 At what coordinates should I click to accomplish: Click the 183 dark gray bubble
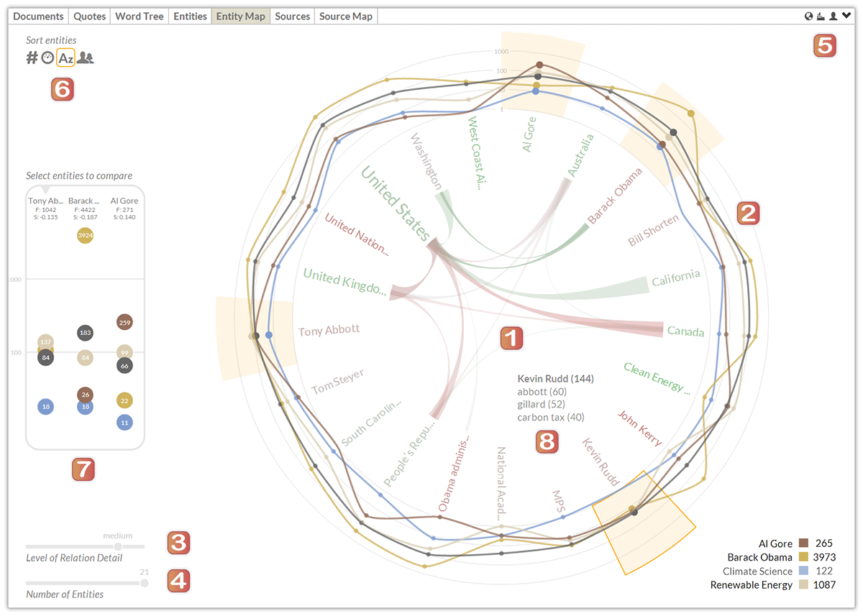(85, 332)
